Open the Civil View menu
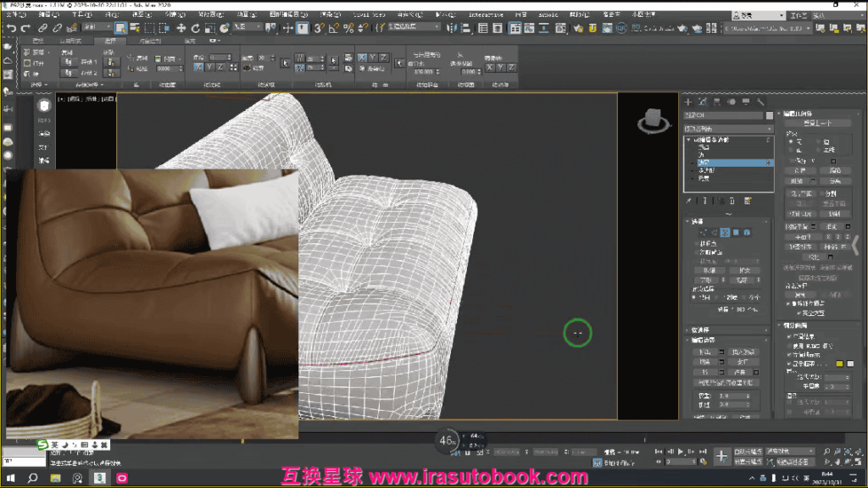This screenshot has height=488, width=868. [370, 14]
